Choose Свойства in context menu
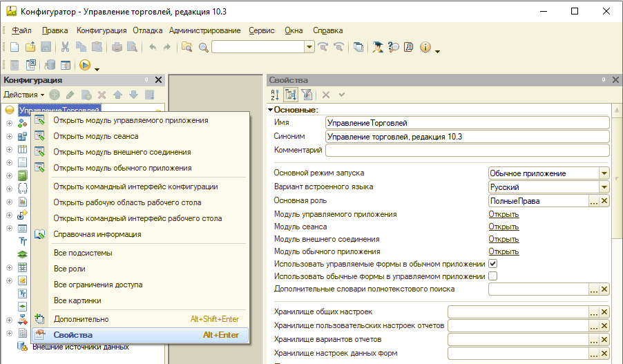 tap(140, 335)
